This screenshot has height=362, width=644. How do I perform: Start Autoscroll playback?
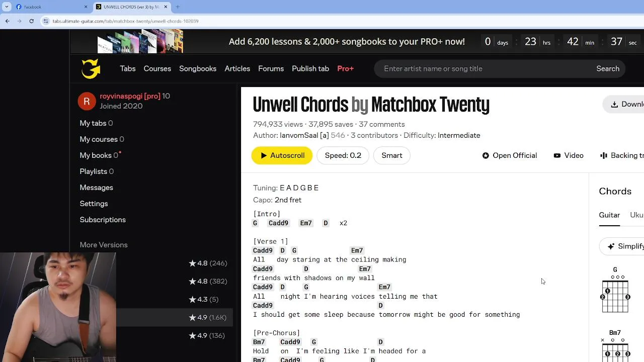pos(282,155)
